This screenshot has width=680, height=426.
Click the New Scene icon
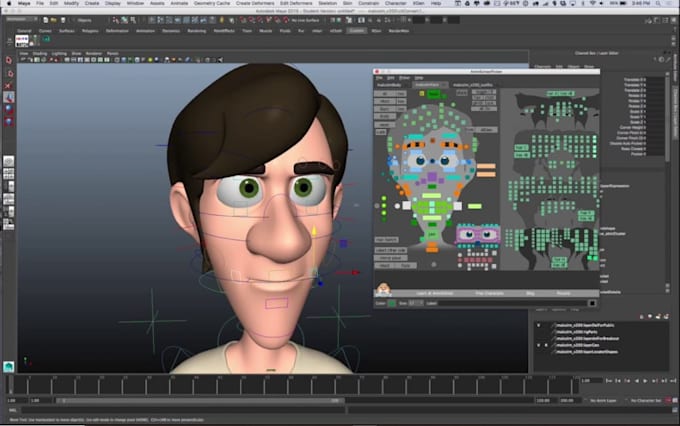(x=46, y=20)
